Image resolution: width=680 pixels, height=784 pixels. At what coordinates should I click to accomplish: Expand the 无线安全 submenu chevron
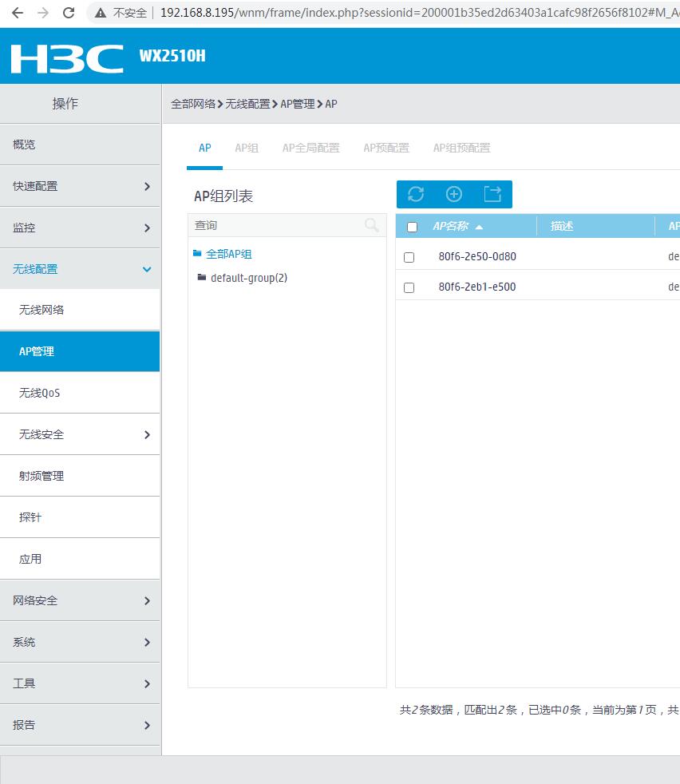tap(147, 435)
